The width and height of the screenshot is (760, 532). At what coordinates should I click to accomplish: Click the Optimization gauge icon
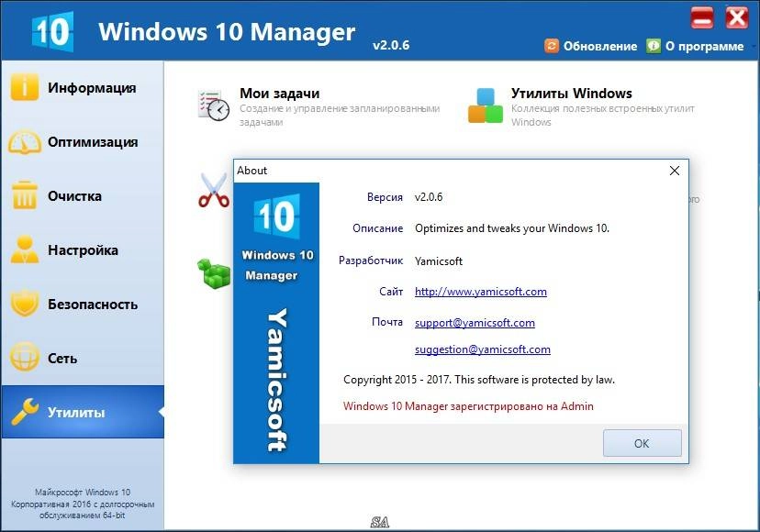(x=24, y=142)
